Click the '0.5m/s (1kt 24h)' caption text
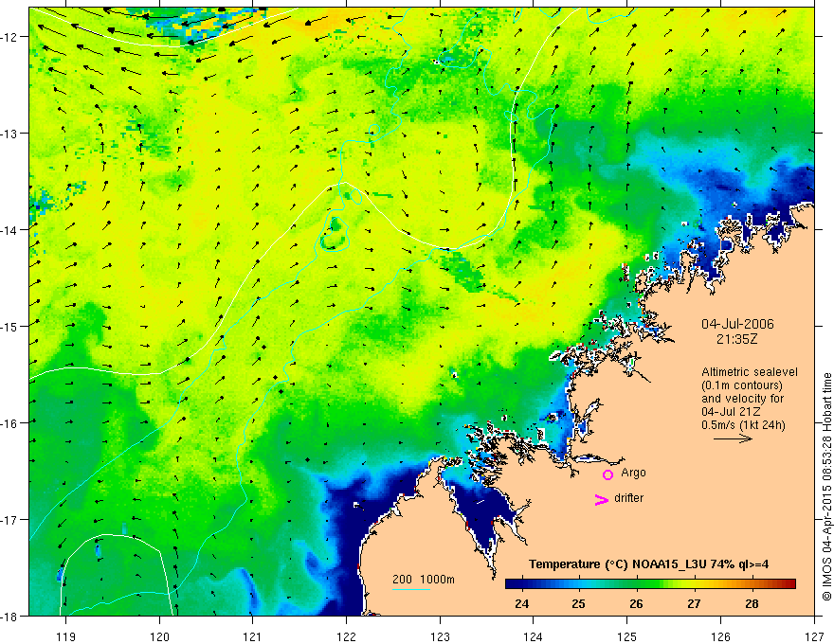This screenshot has width=834, height=644. click(743, 425)
